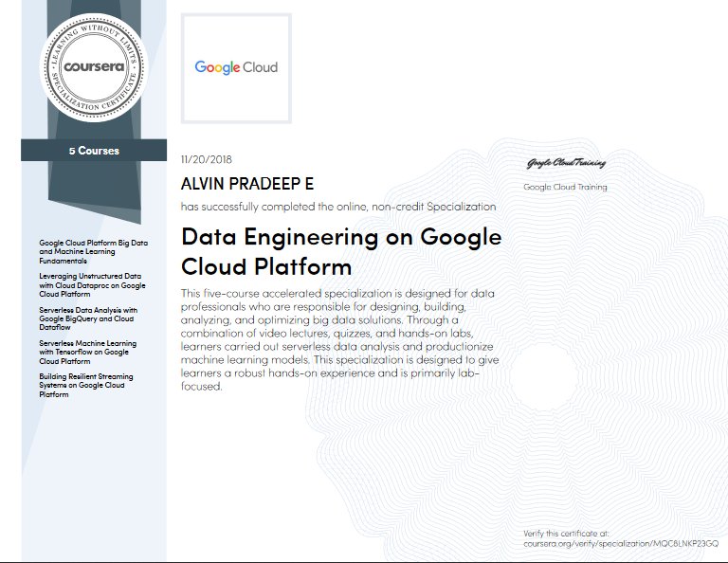Select the name ALVIN PRADEEP E
Image resolution: width=728 pixels, height=563 pixels.
[247, 184]
